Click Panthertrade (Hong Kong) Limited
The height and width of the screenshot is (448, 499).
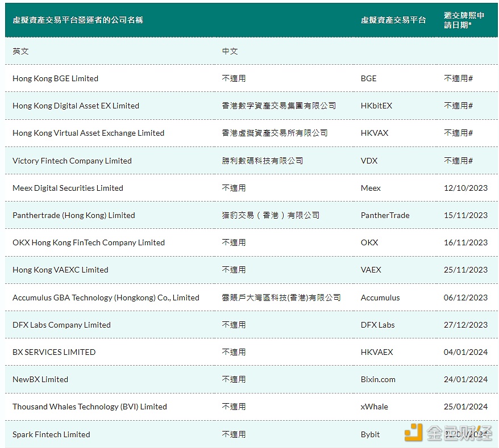[x=74, y=216]
